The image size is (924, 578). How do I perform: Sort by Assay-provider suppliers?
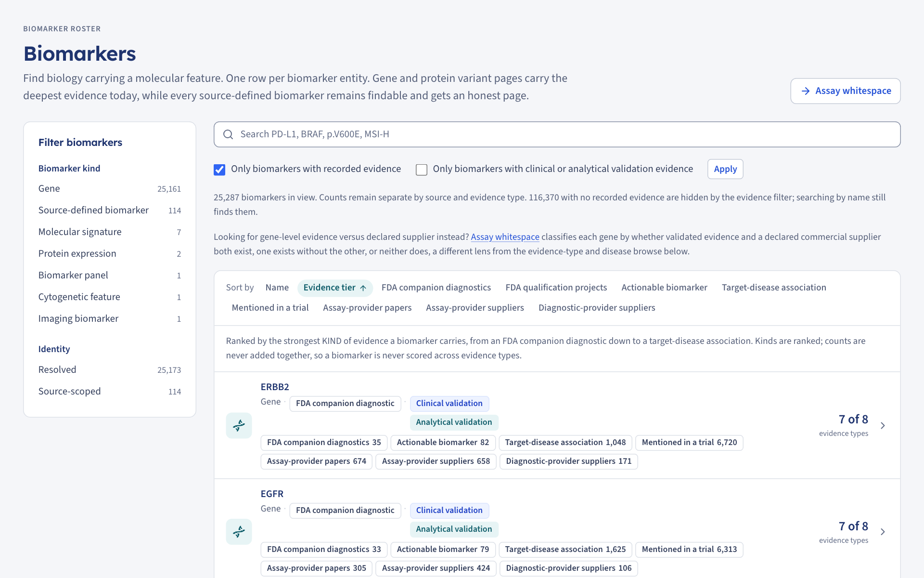[x=475, y=308]
